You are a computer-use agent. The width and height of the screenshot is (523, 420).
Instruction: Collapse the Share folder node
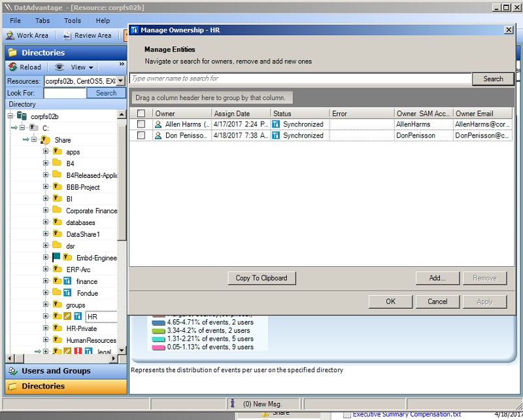pos(34,139)
